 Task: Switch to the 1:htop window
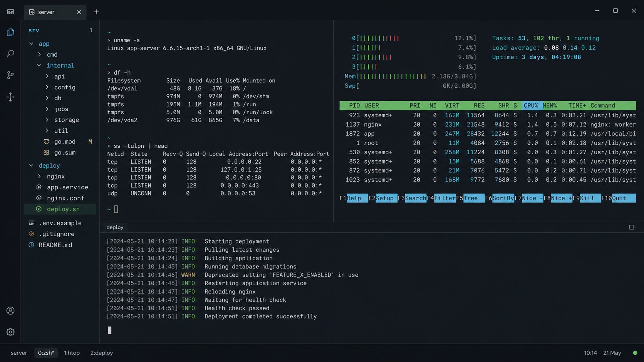point(72,353)
